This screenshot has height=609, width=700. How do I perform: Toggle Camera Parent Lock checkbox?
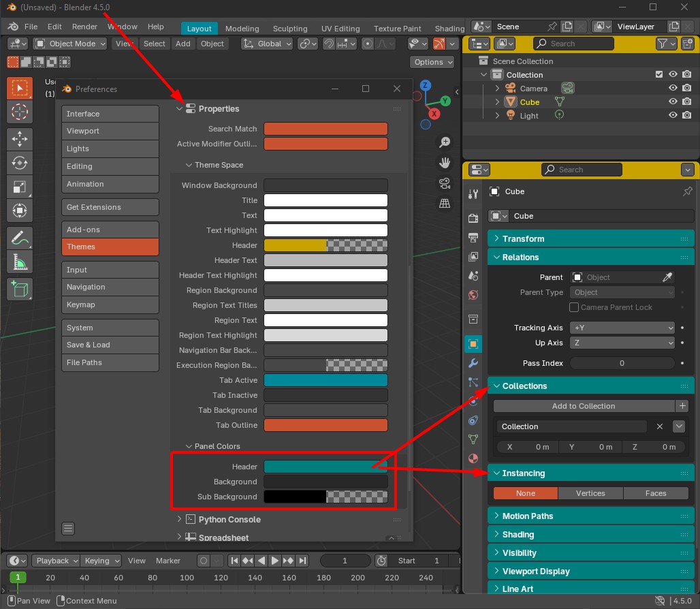pyautogui.click(x=574, y=307)
